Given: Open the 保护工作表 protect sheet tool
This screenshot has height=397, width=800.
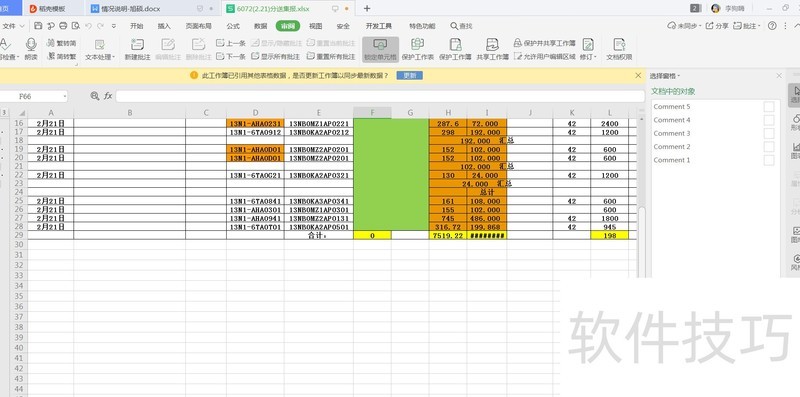Looking at the screenshot, I should click(417, 44).
